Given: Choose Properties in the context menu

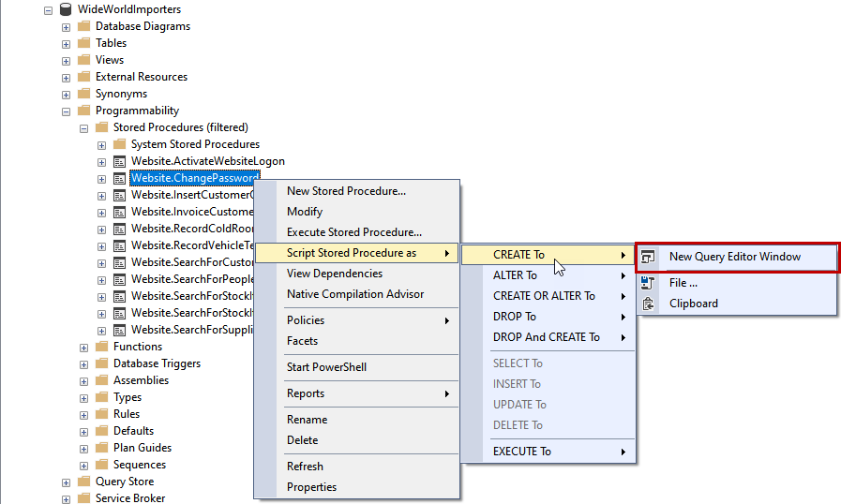Looking at the screenshot, I should (x=356, y=487).
